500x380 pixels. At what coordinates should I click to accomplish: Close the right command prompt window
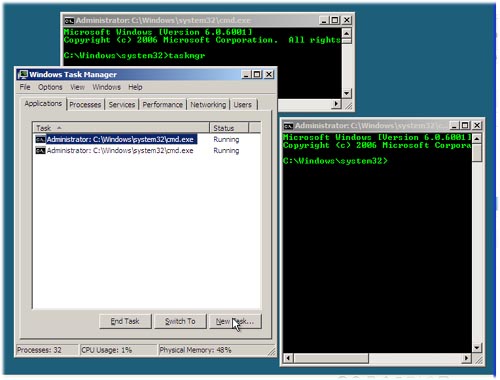[x=477, y=125]
